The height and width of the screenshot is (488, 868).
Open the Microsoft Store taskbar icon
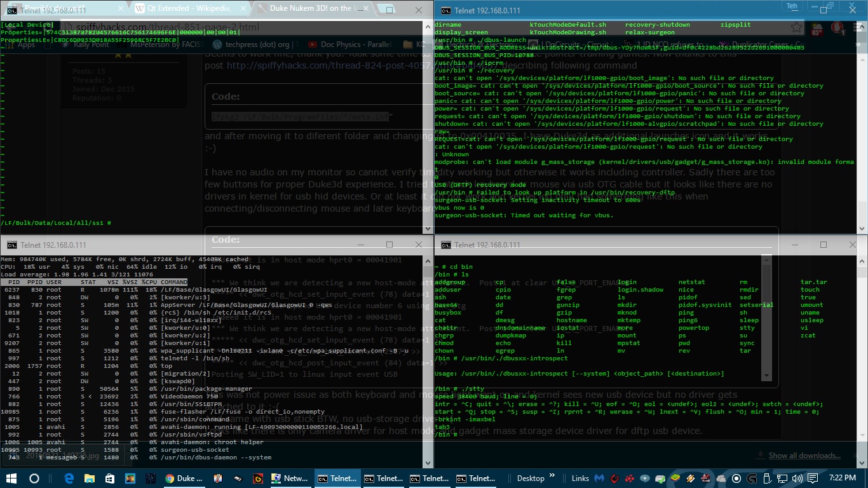tap(109, 478)
